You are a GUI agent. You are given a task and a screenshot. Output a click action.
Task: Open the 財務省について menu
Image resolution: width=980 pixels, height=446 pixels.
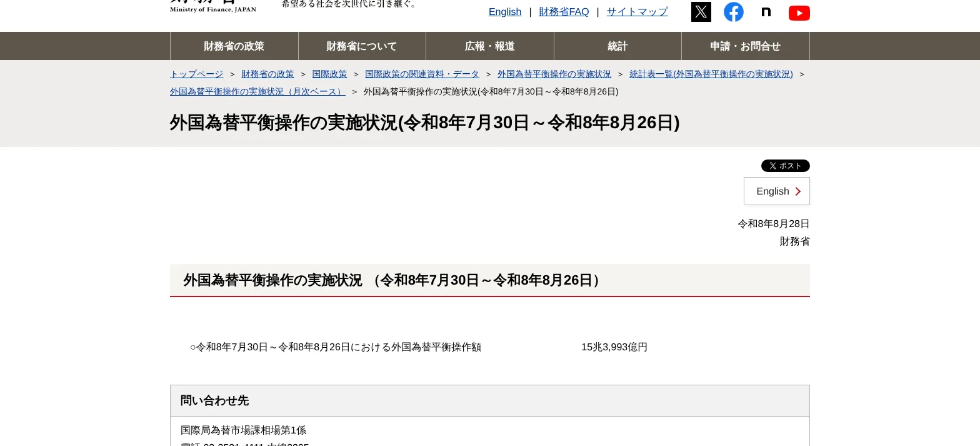[362, 46]
